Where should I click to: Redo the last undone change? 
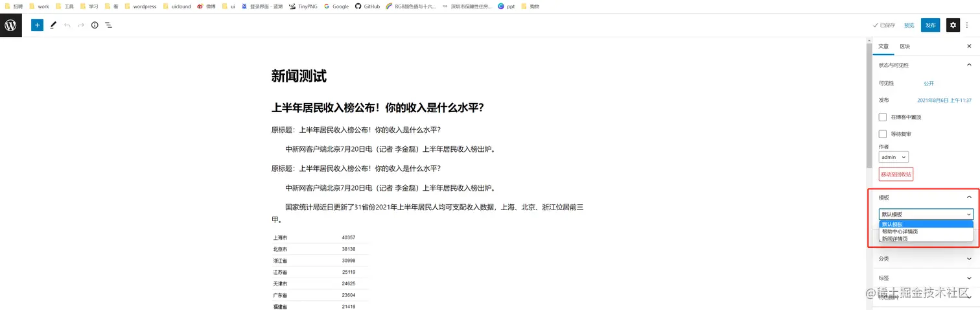(81, 25)
